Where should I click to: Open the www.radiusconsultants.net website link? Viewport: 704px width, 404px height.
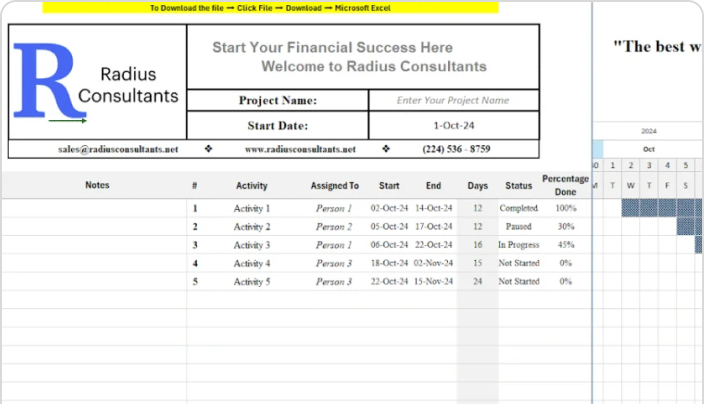point(300,149)
